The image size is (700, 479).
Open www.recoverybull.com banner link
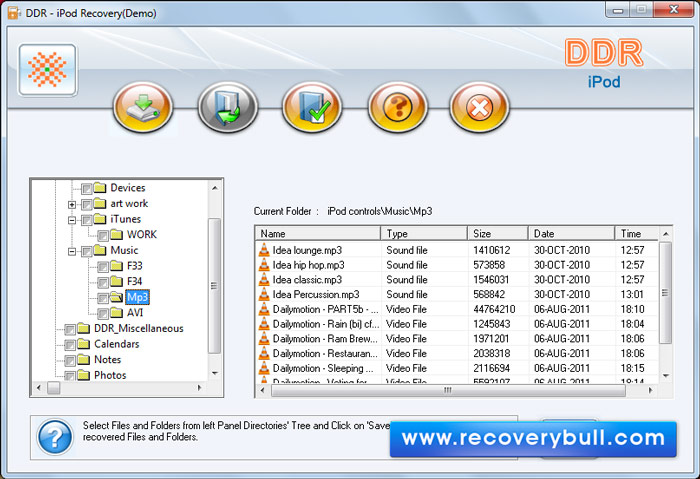coord(533,438)
